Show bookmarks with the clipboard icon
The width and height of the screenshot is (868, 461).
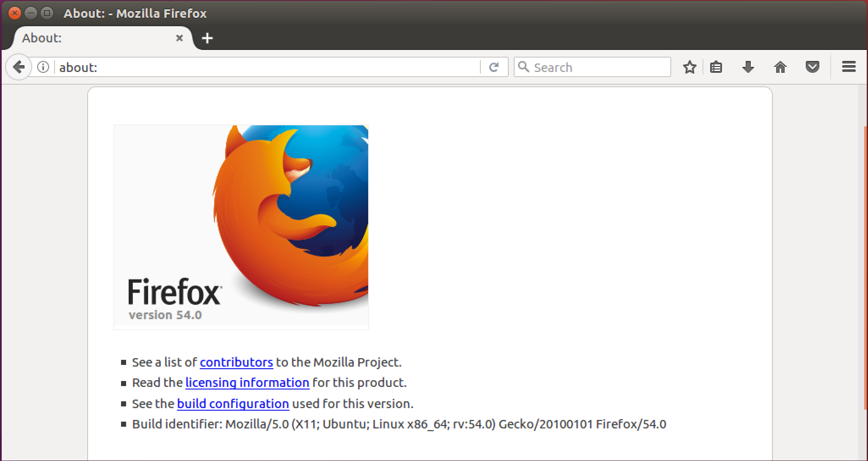716,67
